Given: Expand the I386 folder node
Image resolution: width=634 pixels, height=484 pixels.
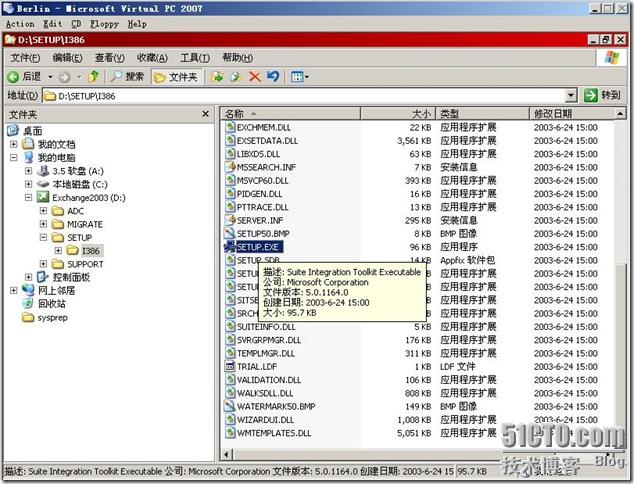Looking at the screenshot, I should click(x=58, y=251).
